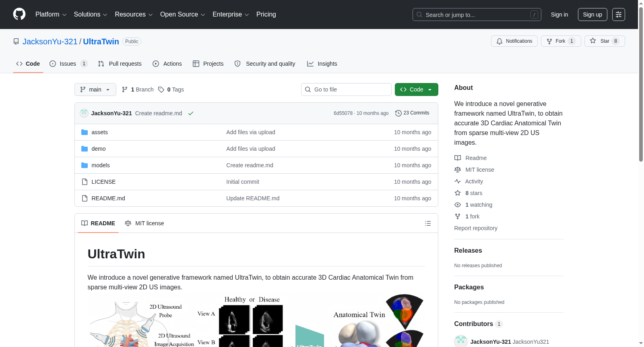Expand the Resources menu
This screenshot has width=644, height=347.
(134, 15)
